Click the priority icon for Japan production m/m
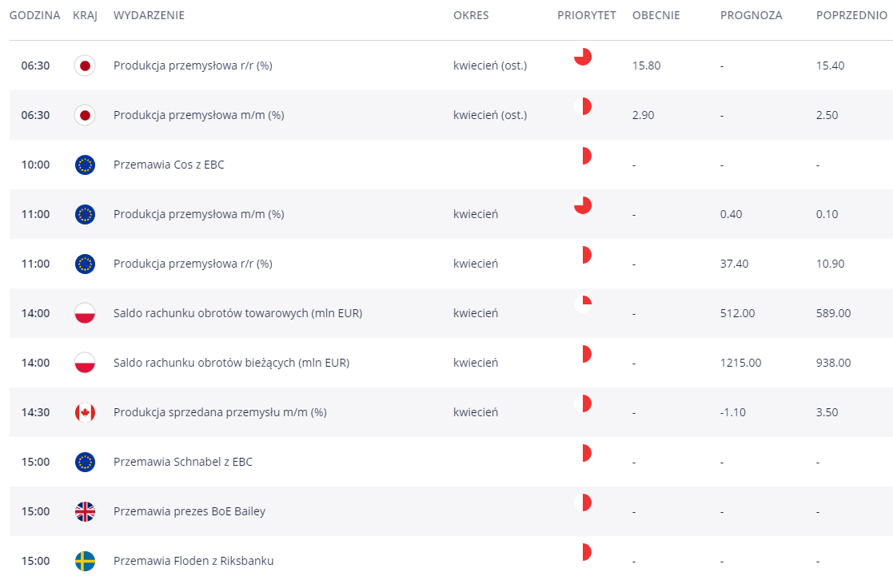 (x=583, y=106)
